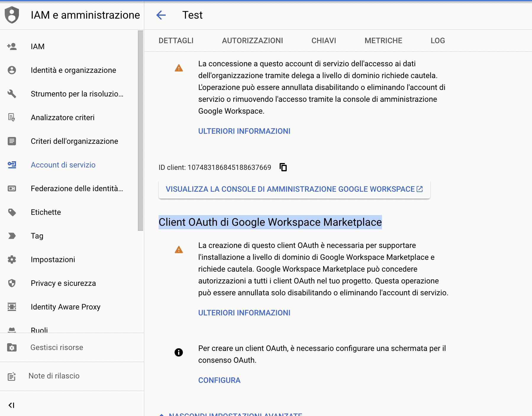Click the wrench troubleshooting tool icon
Image resolution: width=532 pixels, height=416 pixels.
tap(12, 94)
